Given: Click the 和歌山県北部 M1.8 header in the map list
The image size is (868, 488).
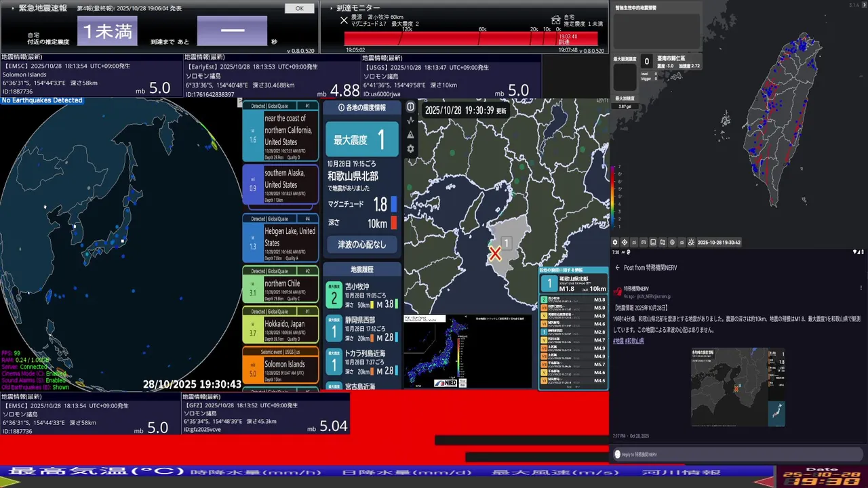Looking at the screenshot, I should click(573, 284).
